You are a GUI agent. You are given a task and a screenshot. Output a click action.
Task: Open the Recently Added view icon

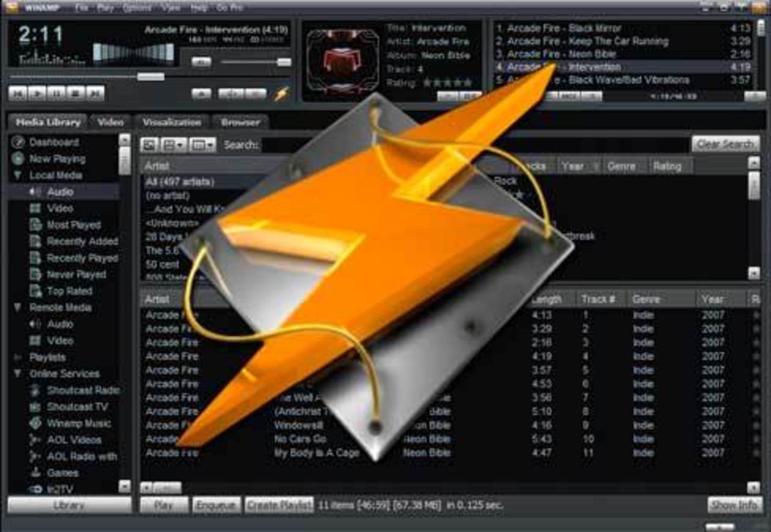[36, 241]
